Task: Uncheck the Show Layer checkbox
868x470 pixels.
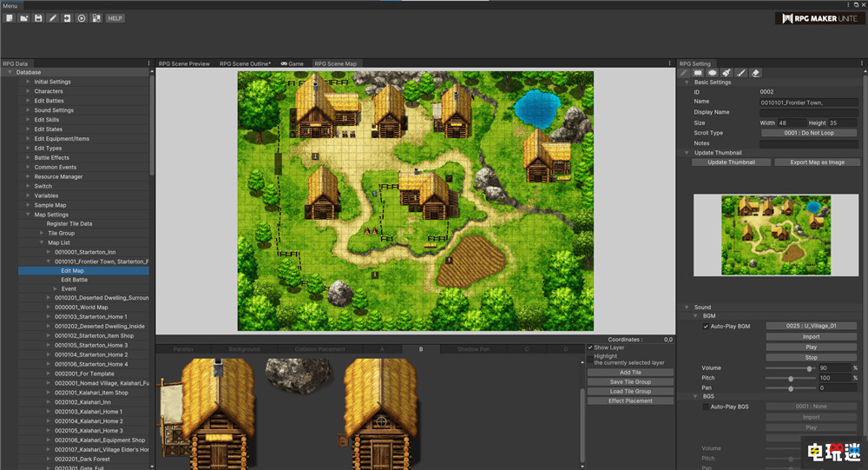Action: click(590, 348)
